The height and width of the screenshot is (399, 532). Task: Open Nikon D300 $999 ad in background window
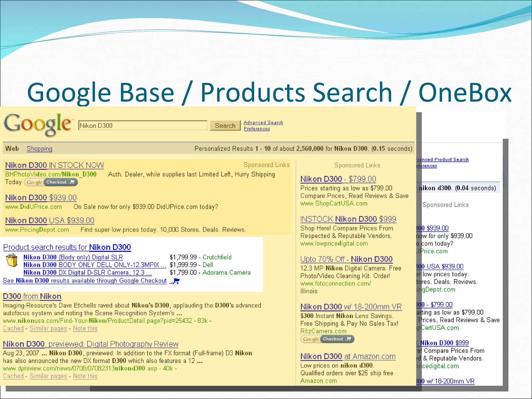coord(443,343)
